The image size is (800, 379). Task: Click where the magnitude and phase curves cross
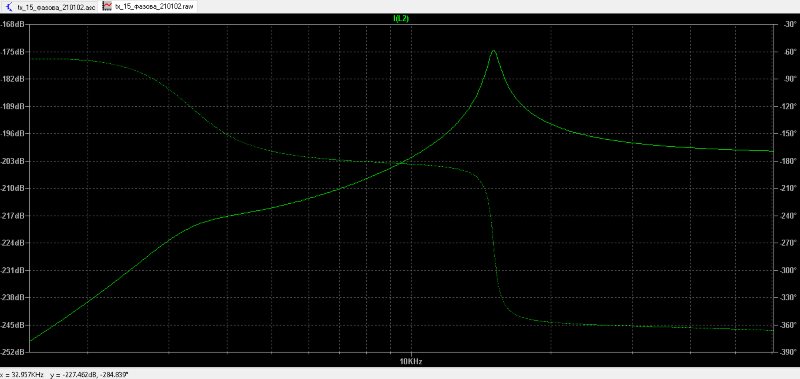click(x=401, y=163)
